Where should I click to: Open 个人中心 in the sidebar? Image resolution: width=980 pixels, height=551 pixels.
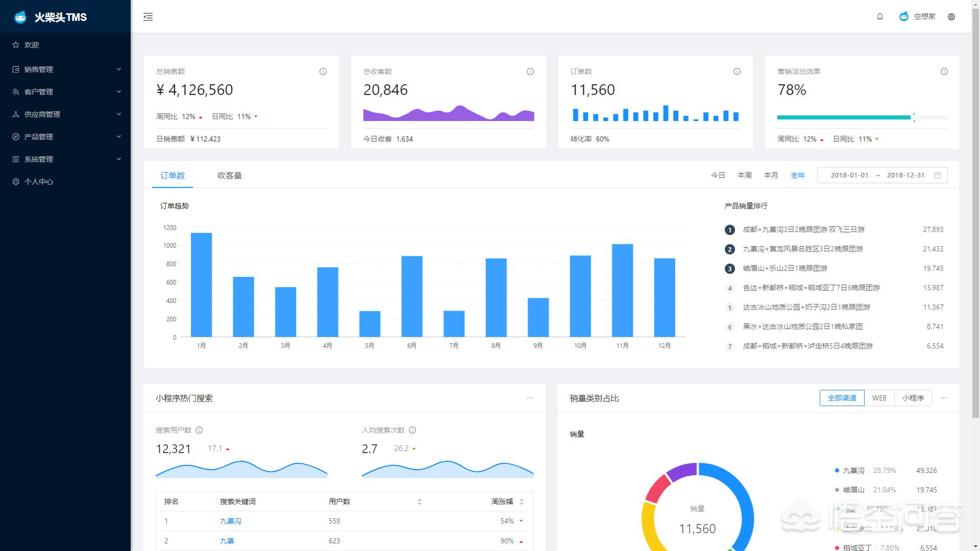coord(39,182)
